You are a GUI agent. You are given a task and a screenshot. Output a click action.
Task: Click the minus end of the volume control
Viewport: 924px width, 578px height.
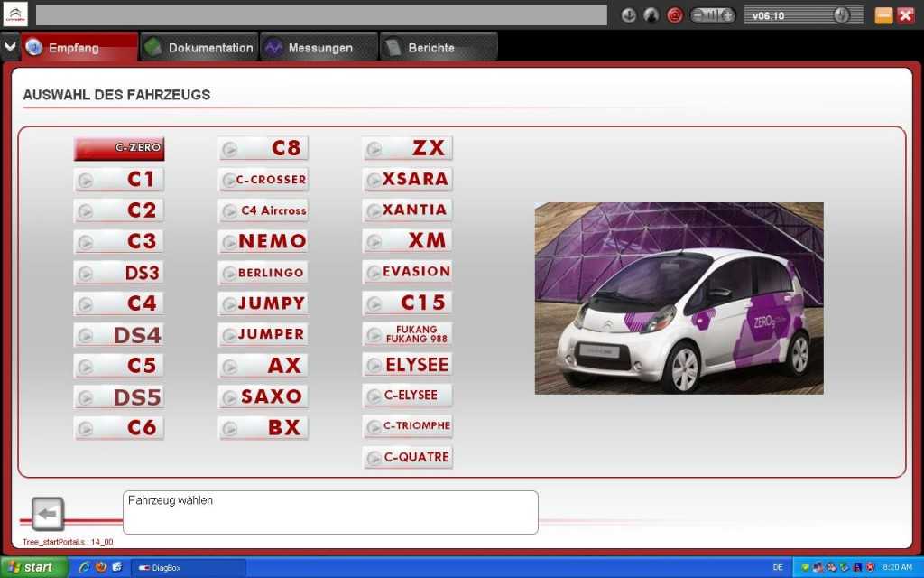(698, 15)
